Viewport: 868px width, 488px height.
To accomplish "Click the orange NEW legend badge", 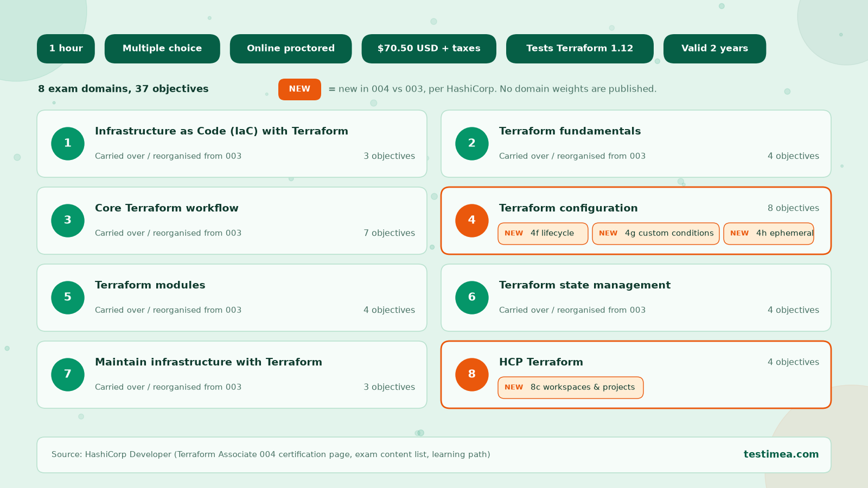I will (299, 89).
